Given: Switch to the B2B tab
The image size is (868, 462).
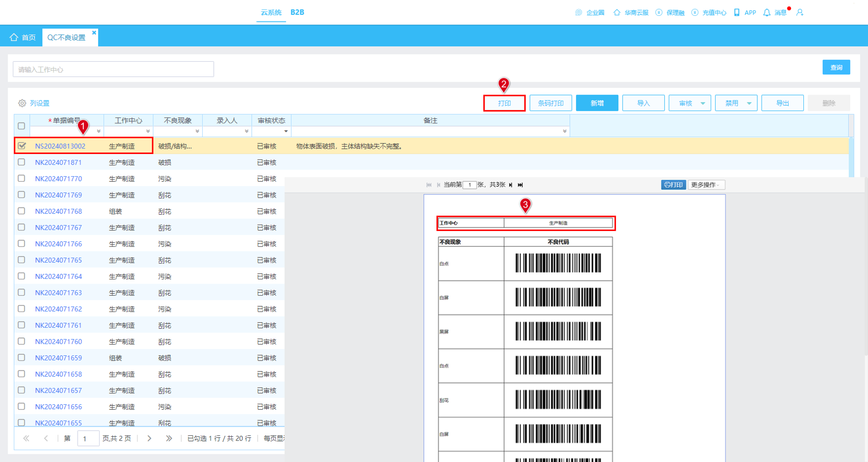Looking at the screenshot, I should click(297, 12).
